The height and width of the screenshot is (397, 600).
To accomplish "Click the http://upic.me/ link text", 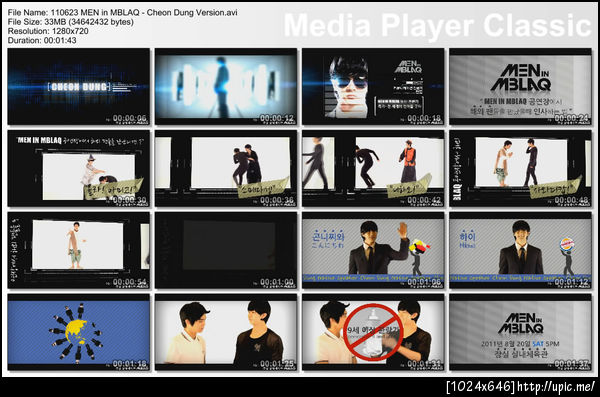I will (x=556, y=387).
